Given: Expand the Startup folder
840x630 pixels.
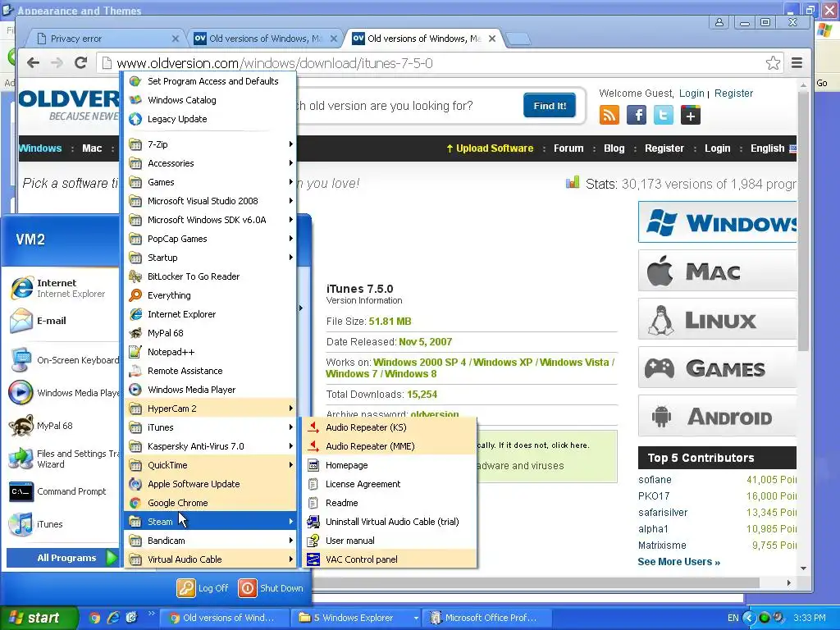Looking at the screenshot, I should coord(210,258).
